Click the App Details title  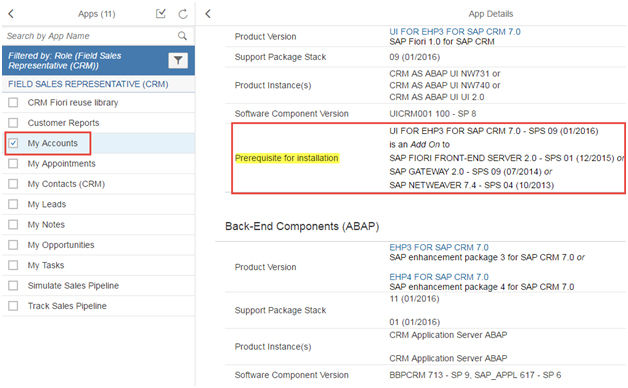[x=491, y=14]
